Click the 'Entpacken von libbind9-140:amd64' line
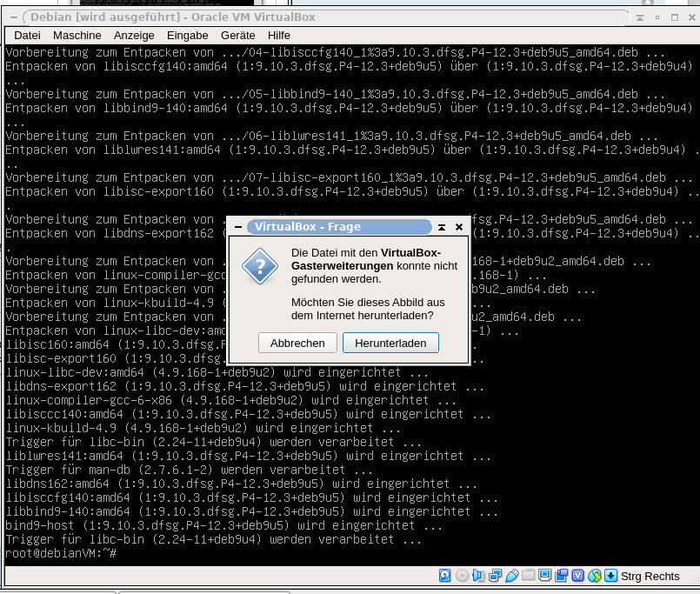 [349, 108]
